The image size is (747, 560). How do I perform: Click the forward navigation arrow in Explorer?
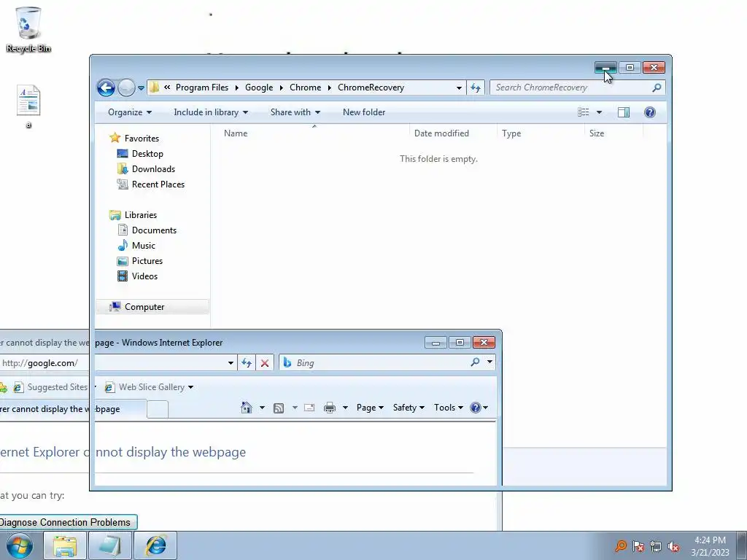click(126, 87)
